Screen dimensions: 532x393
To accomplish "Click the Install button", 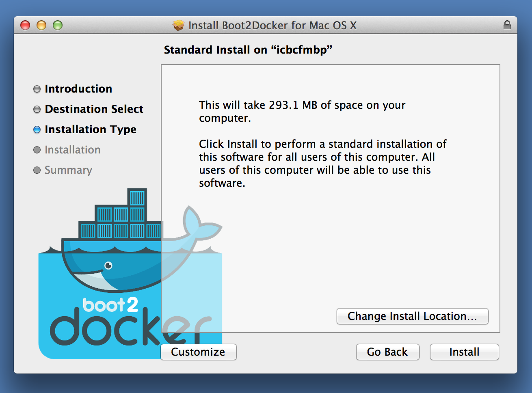I will [x=464, y=352].
